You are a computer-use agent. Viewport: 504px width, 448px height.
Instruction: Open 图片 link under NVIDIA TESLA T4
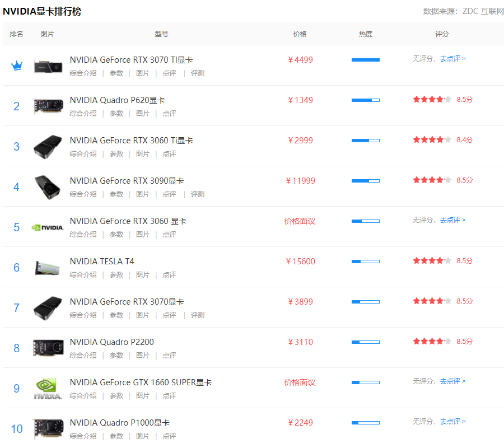[143, 275]
